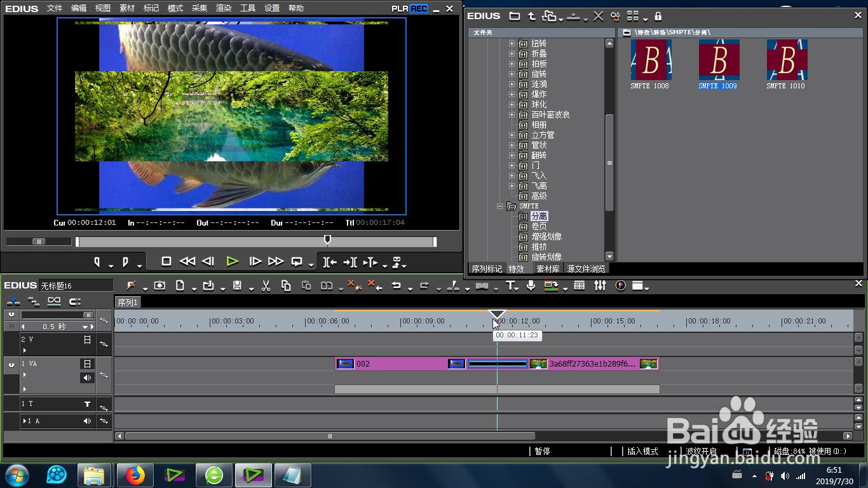
Task: Collapse the SMPTE folder node
Action: (500, 207)
